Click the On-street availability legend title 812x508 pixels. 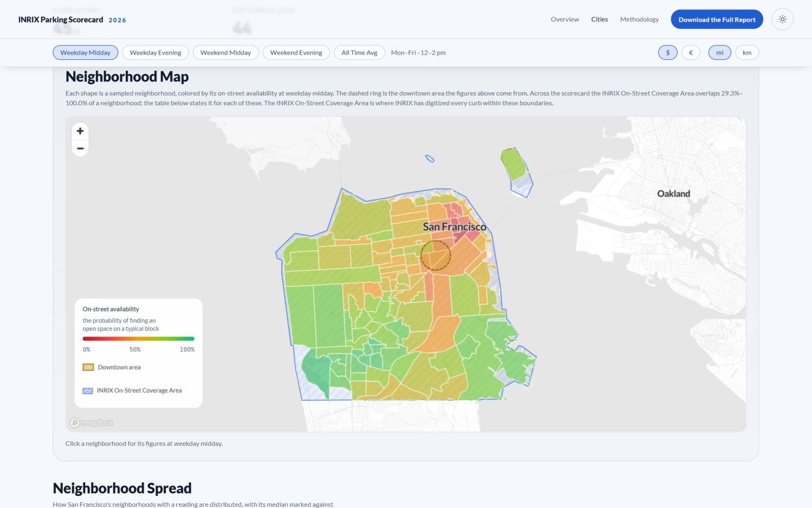coord(111,309)
